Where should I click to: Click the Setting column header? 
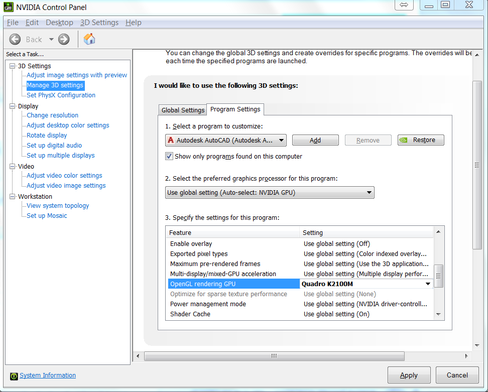tap(367, 233)
